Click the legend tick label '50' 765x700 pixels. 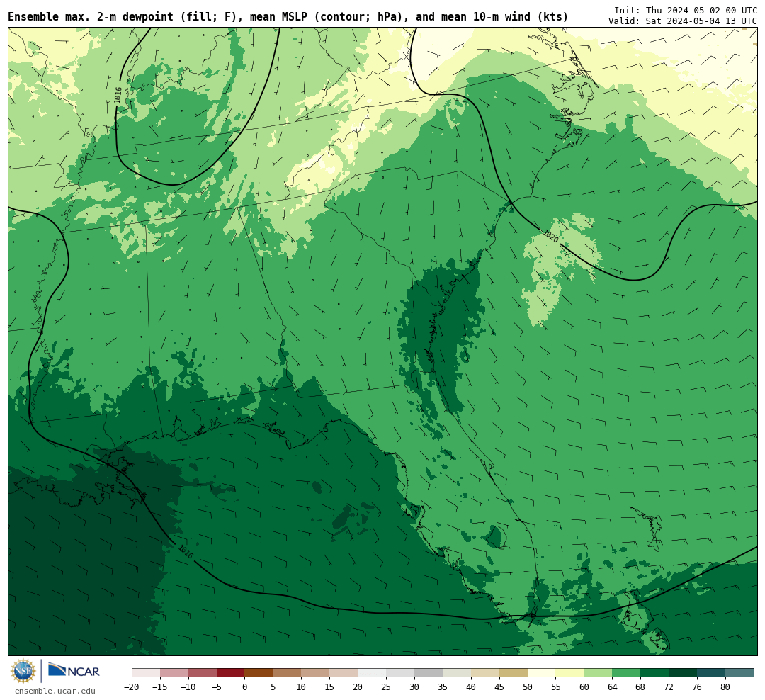coord(528,687)
